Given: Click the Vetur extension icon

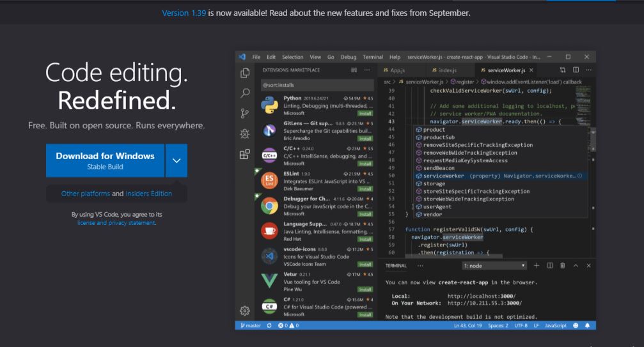Looking at the screenshot, I should [x=269, y=281].
